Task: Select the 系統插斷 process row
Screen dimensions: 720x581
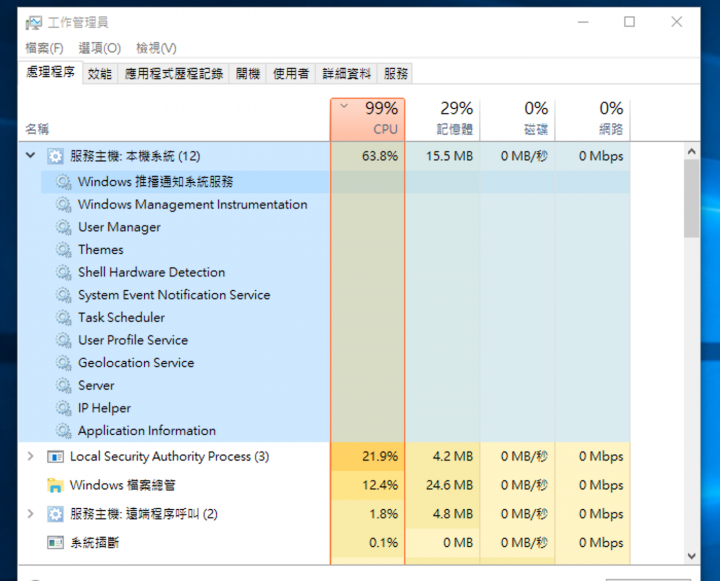Action: click(324, 543)
